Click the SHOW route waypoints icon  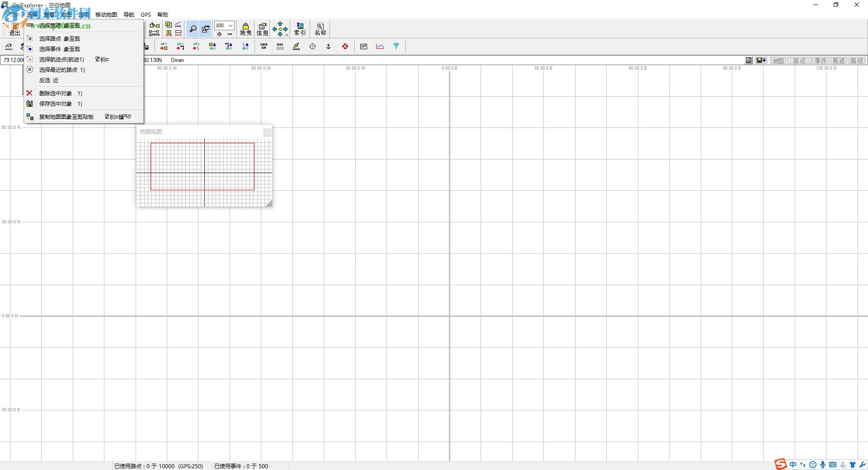pos(154,33)
